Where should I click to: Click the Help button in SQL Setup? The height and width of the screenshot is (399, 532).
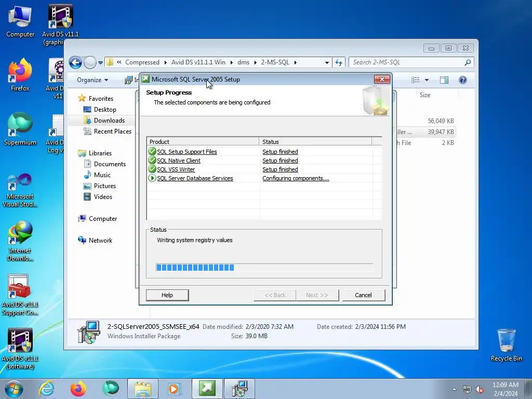(x=167, y=295)
